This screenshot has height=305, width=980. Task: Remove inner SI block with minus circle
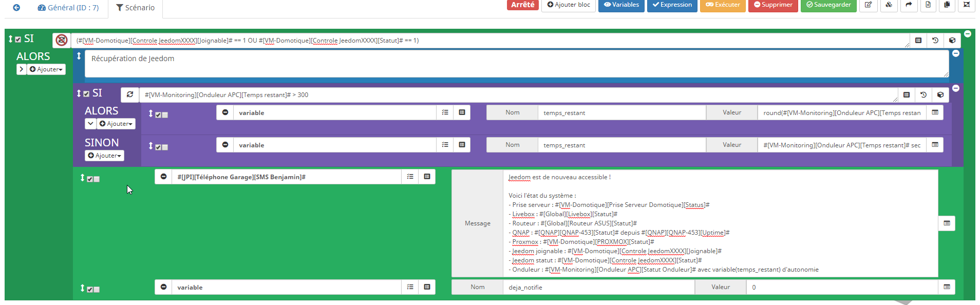[956, 88]
